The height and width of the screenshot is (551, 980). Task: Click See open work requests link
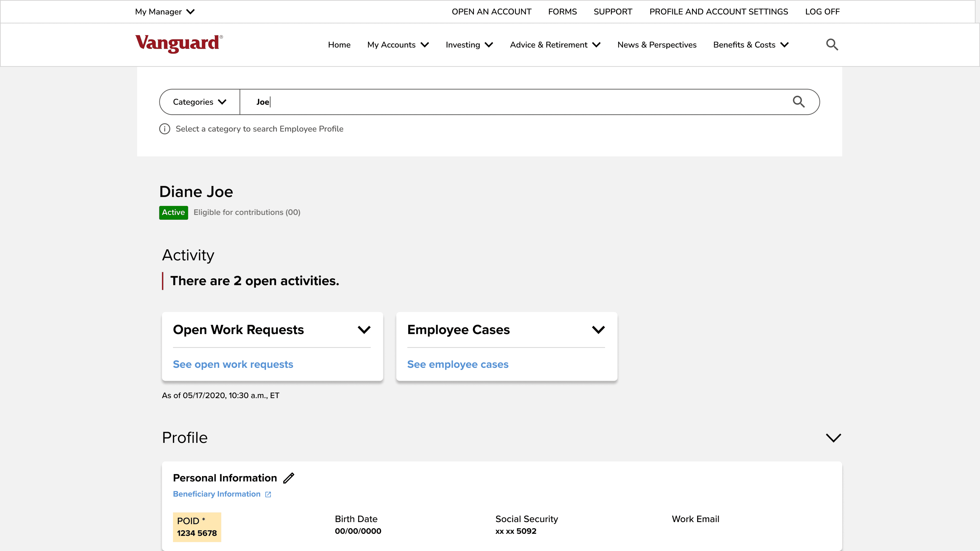coord(233,364)
